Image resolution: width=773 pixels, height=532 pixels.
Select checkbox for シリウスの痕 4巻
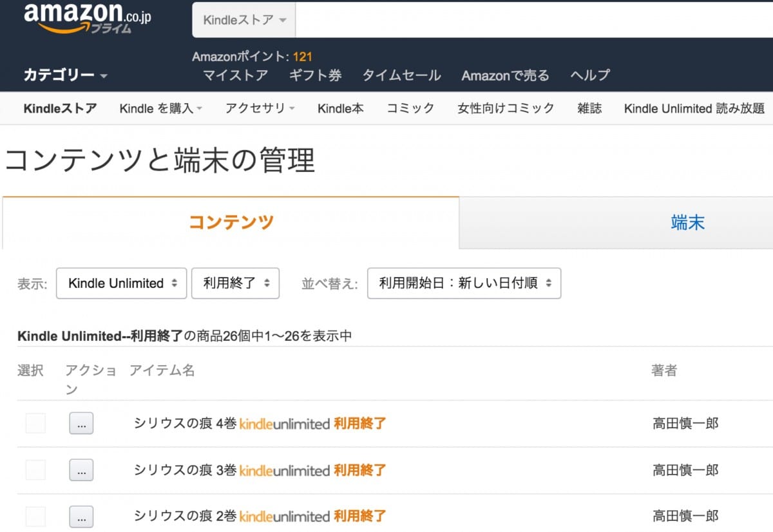click(x=35, y=424)
